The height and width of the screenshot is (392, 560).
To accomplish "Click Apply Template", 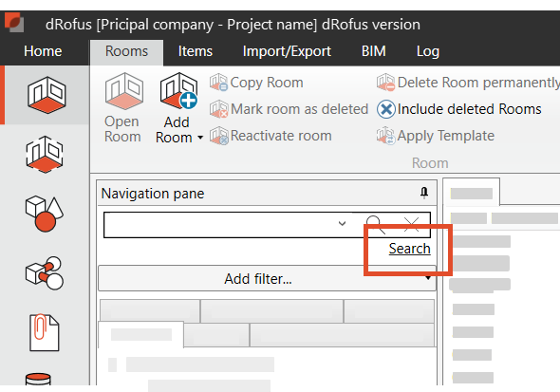I will 436,136.
